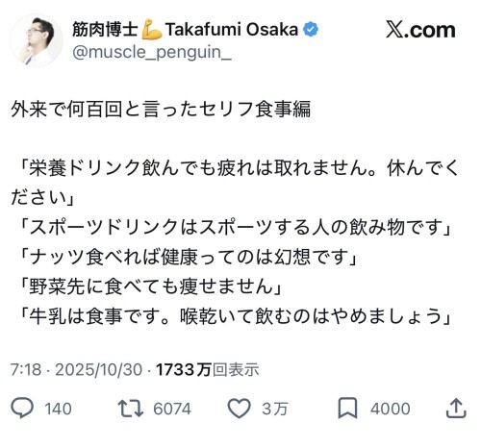
Task: Bookmark the post via the bookmark icon
Action: 348,408
